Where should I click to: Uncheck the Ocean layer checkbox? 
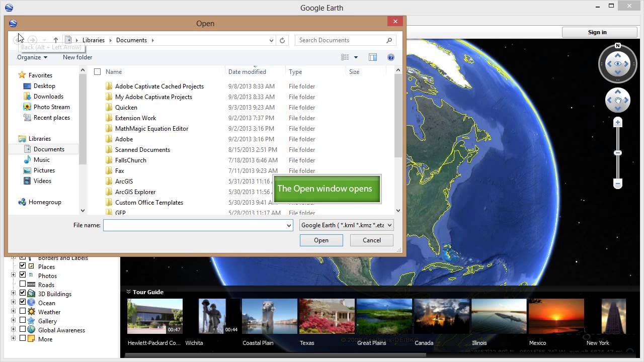click(x=23, y=302)
